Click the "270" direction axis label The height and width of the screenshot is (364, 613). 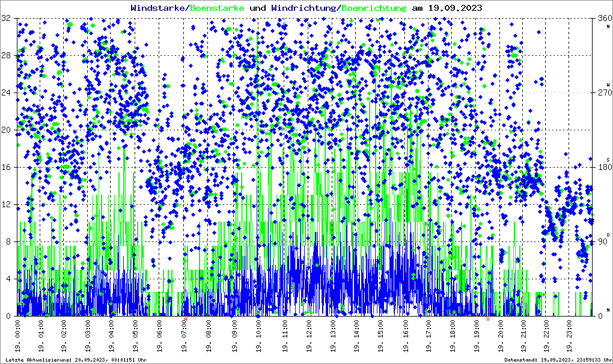pos(605,93)
